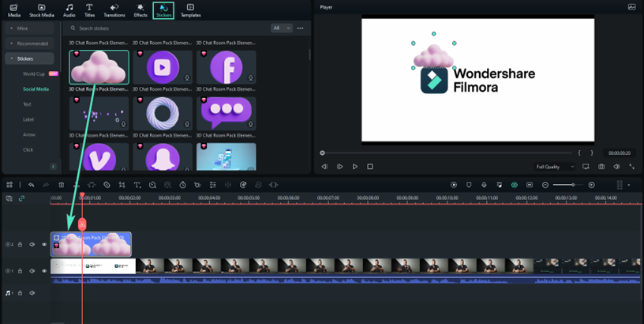Zoom in the timeline with the plus button
644x324 pixels.
pos(591,185)
